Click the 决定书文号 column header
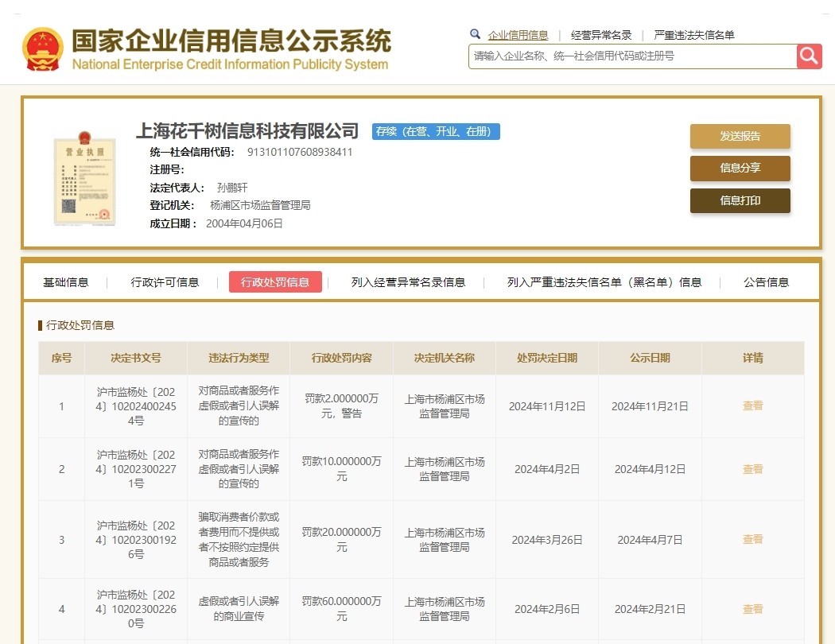Screen dimensions: 835x644 point(136,359)
